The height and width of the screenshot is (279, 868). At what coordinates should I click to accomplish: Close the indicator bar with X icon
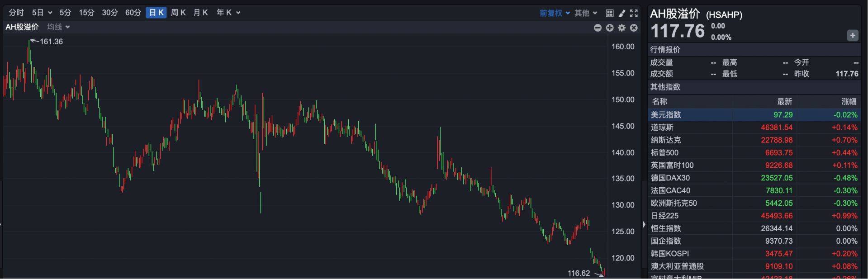pyautogui.click(x=634, y=28)
